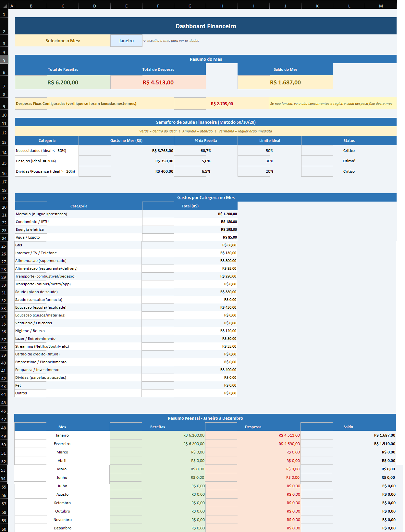Select Junho in monthly summary table

point(62,477)
